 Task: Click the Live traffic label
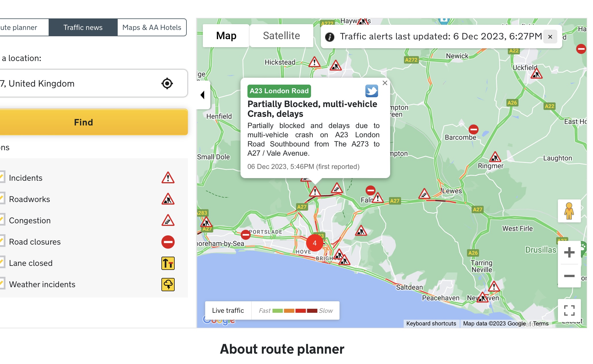(228, 310)
